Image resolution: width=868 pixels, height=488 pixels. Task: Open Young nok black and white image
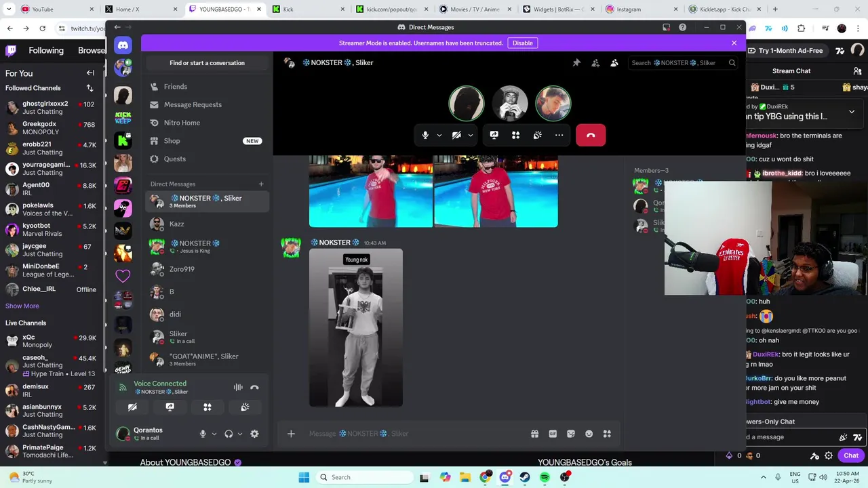click(x=356, y=328)
